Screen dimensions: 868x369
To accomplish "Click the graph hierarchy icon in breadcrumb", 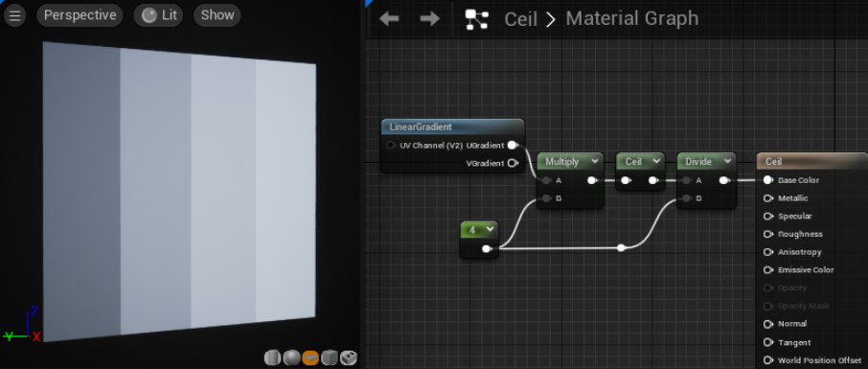I will coord(476,19).
